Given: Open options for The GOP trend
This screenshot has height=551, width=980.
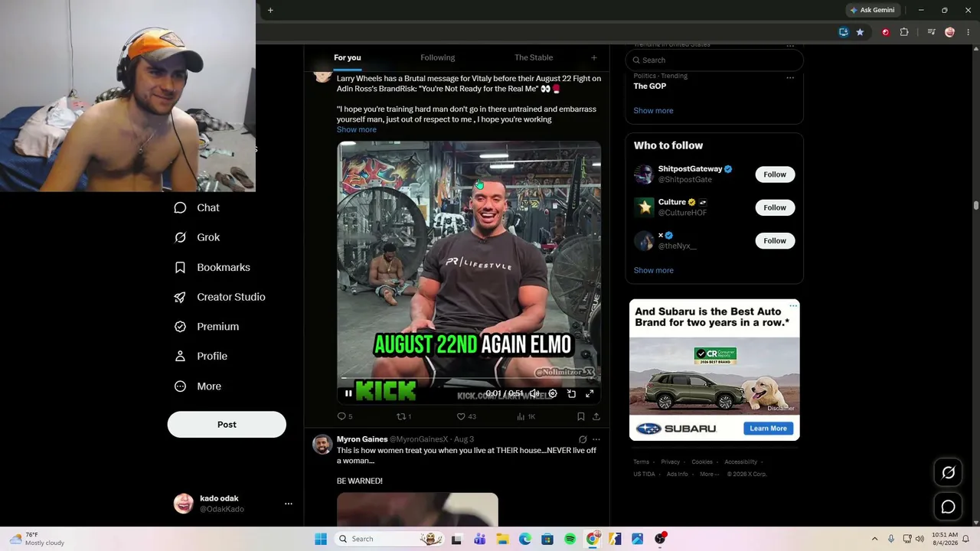Looking at the screenshot, I should (x=790, y=77).
